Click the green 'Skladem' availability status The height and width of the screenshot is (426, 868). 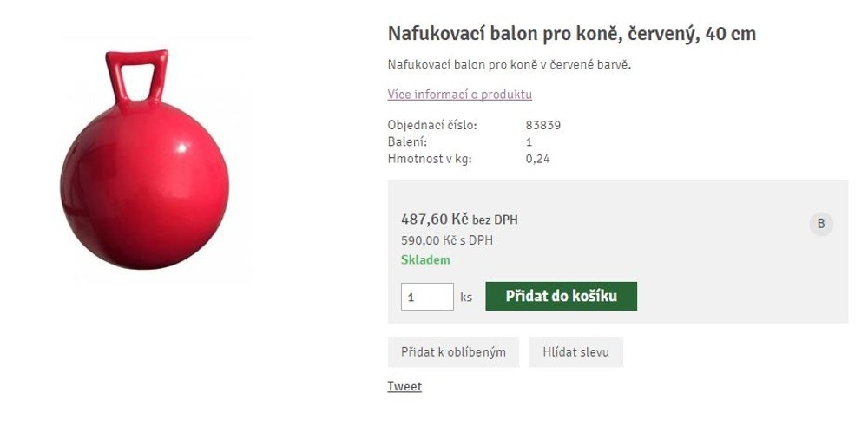click(425, 260)
